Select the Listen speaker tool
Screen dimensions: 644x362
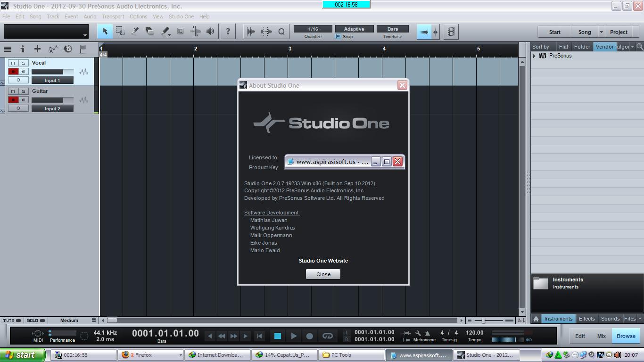(210, 32)
